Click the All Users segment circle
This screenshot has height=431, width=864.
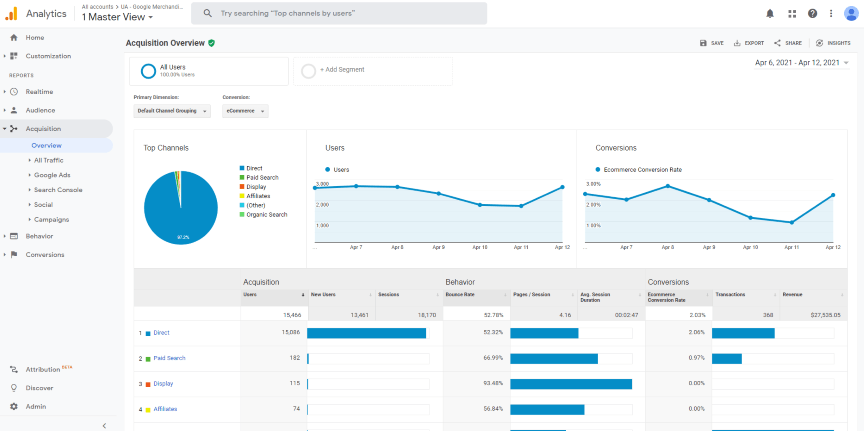148,71
